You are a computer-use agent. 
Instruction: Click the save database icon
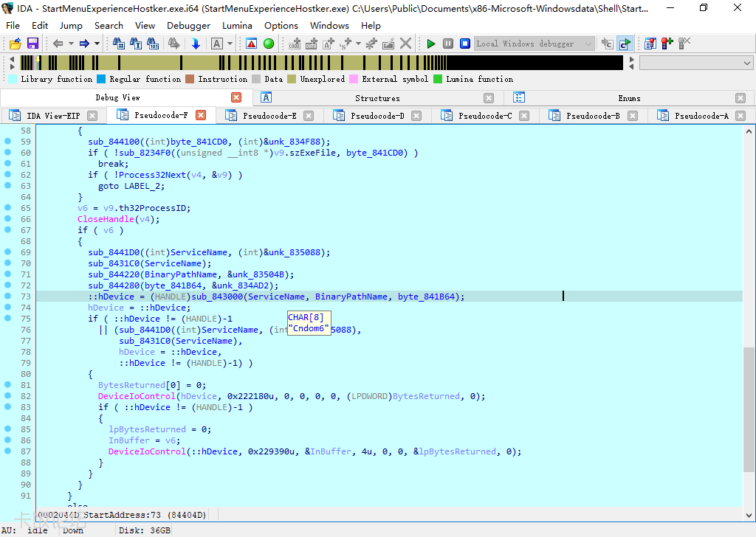click(32, 44)
